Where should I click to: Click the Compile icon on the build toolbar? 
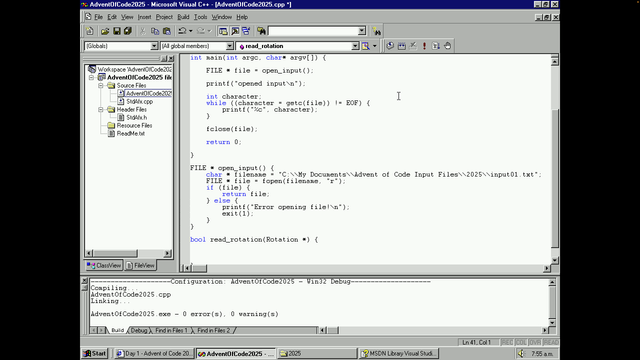[x=390, y=46]
